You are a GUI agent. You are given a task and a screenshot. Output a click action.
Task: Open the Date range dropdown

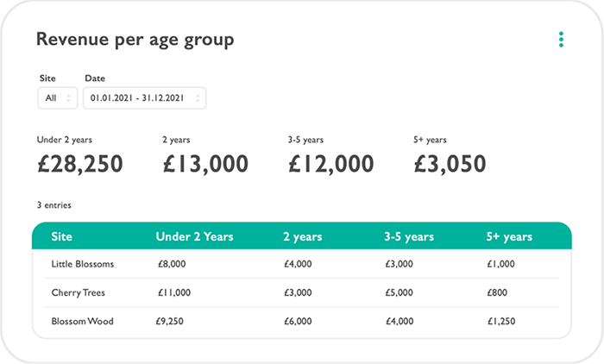(x=144, y=97)
